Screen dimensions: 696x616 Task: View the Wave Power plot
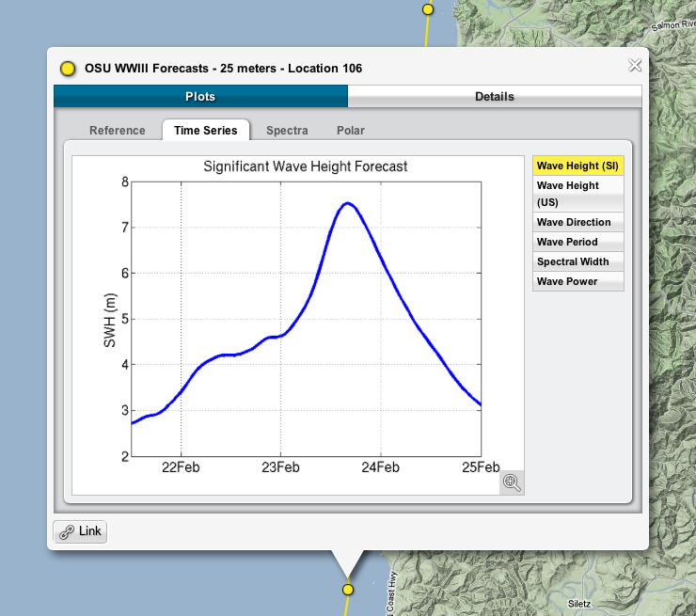tap(577, 282)
